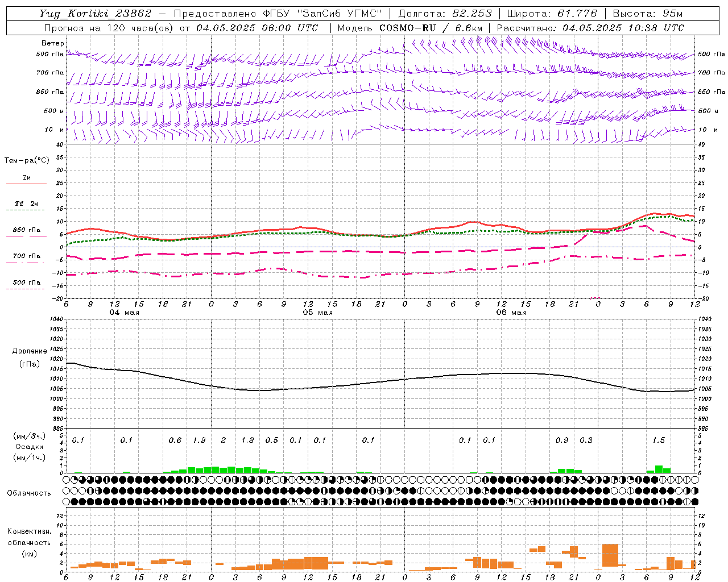Viewport: 728px width, 582px height.
Task: Click the Модель COSMO-RU / 6.6км text
Action: click(410, 28)
